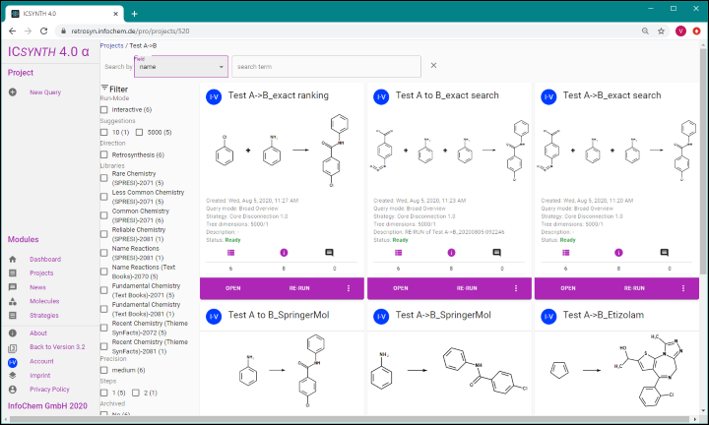Check the 10 (1) suggestions box

coord(104,132)
